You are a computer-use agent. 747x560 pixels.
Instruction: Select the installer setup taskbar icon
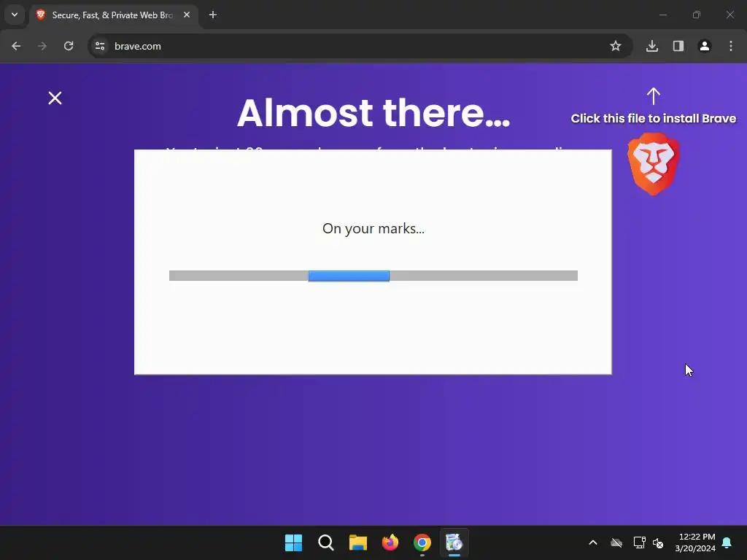(454, 542)
